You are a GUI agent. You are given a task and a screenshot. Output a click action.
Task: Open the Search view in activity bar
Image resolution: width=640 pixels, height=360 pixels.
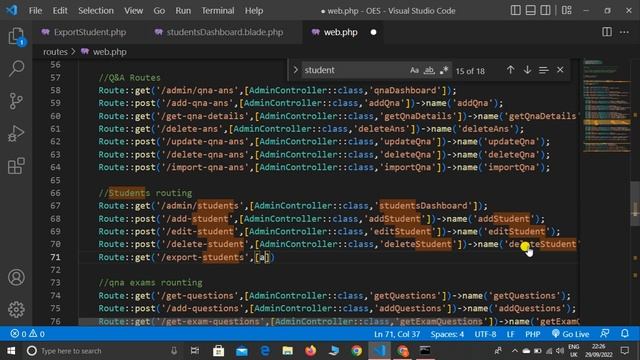coord(16,68)
